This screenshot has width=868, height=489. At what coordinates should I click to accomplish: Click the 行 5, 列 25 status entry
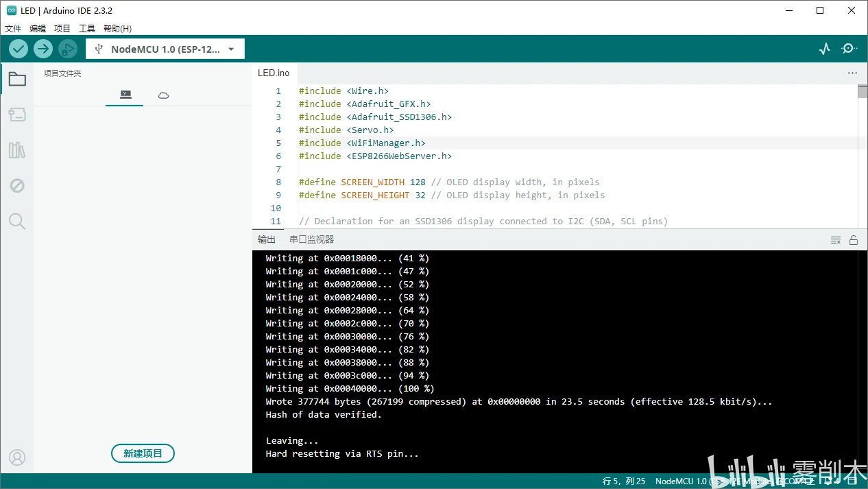[624, 481]
